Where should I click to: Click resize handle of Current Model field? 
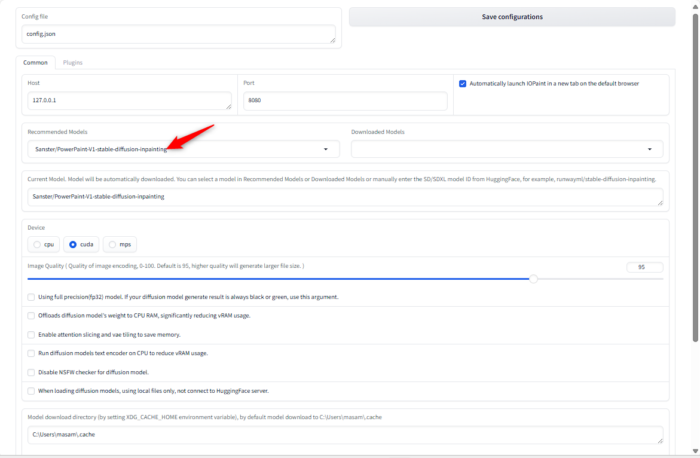[x=660, y=203]
